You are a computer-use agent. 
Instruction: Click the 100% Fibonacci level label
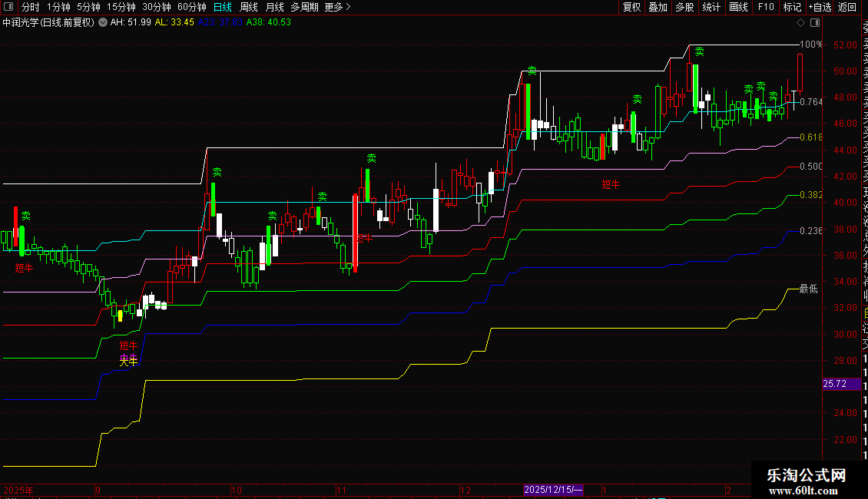tap(811, 45)
